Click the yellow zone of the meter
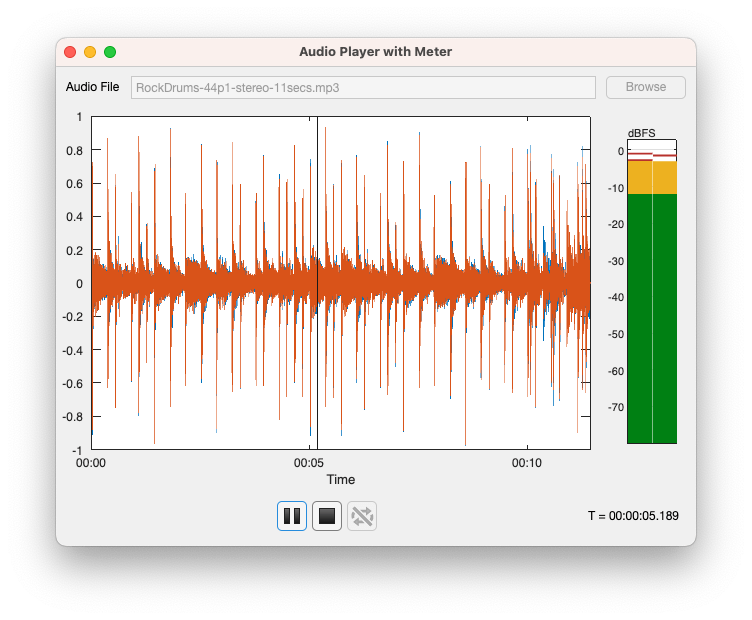The width and height of the screenshot is (752, 620). [652, 178]
